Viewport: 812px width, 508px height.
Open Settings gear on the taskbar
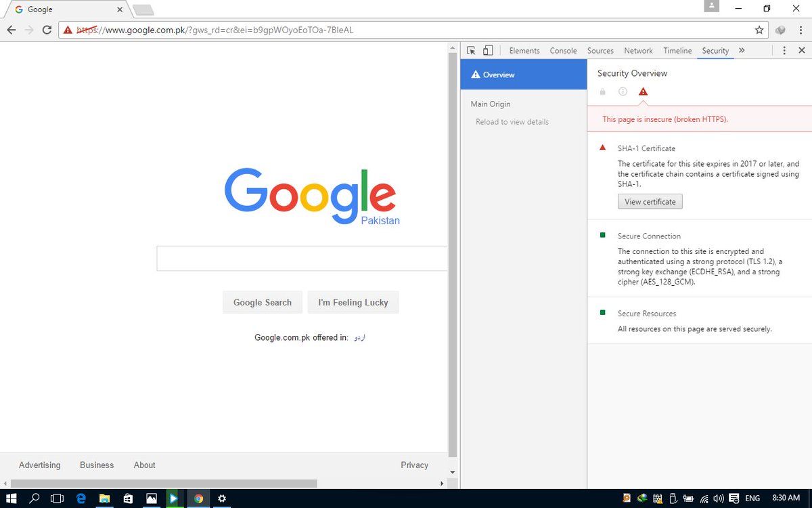click(221, 499)
